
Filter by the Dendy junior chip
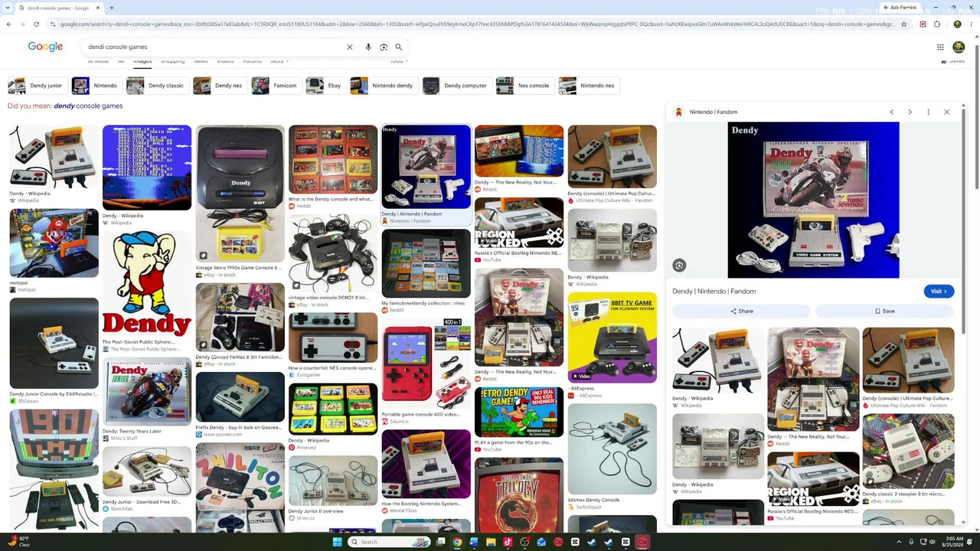36,86
